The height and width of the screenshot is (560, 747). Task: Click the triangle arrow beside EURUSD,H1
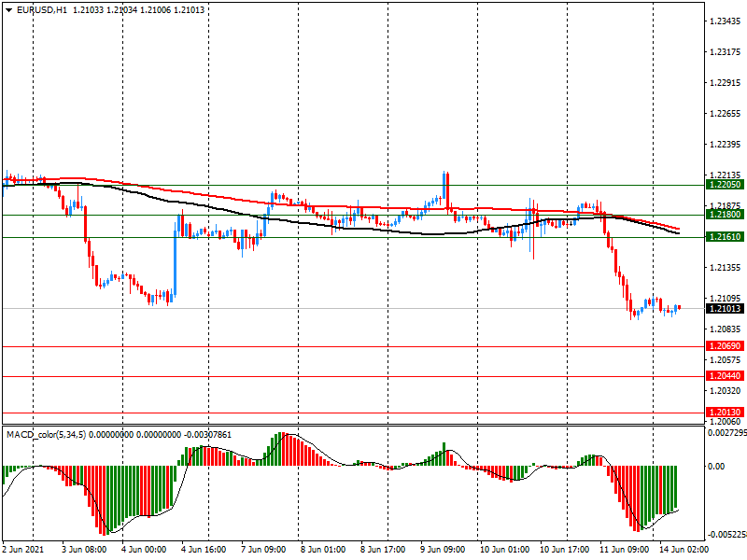pyautogui.click(x=8, y=9)
